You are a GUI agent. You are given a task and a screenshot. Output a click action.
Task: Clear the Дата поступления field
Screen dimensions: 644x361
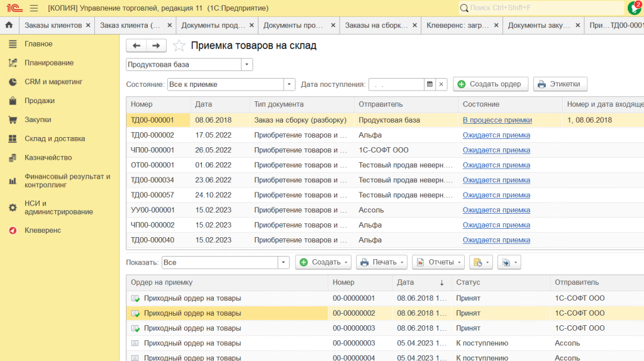coord(441,84)
